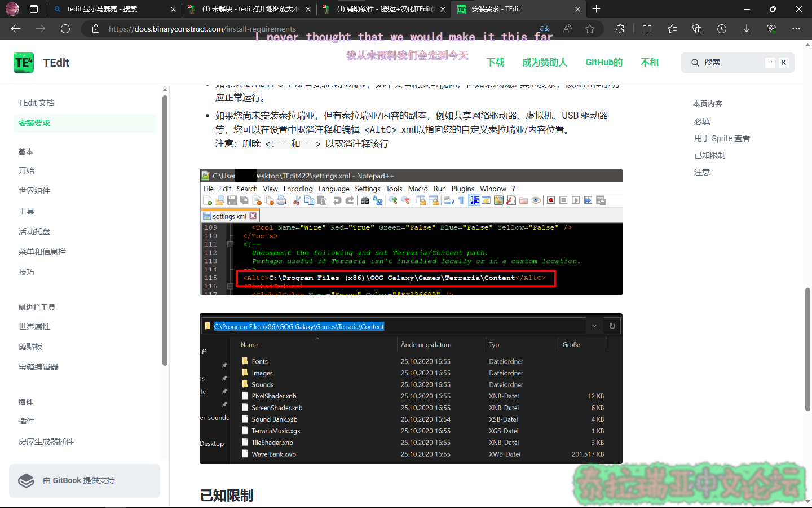812x508 pixels.
Task: Click '由 GitBook 提供支持' button
Action: coord(85,481)
